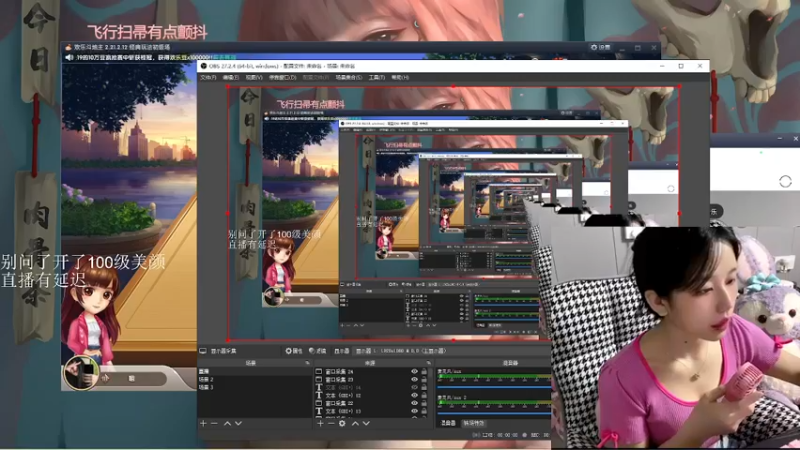Add a new scene with plus icon

point(203,423)
